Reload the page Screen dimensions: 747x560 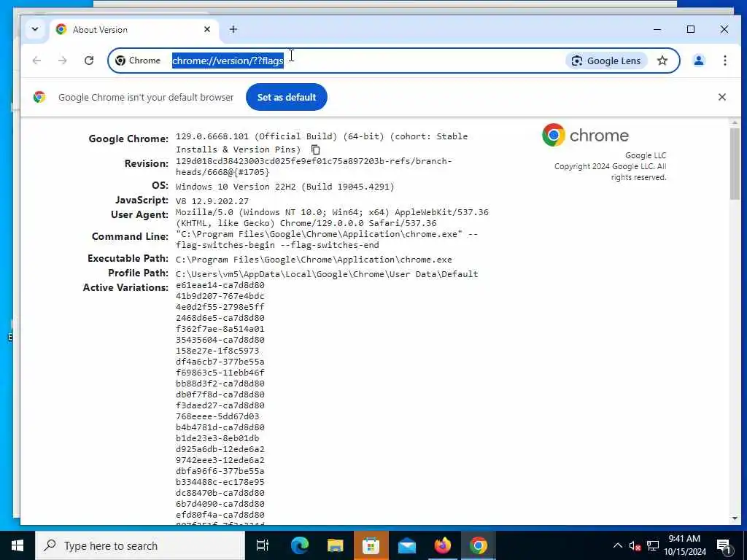[88, 61]
